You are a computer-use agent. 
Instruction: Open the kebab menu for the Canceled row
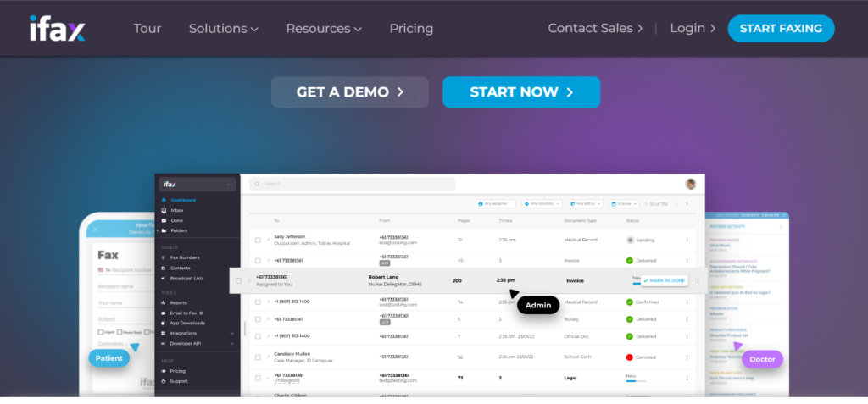(x=687, y=357)
